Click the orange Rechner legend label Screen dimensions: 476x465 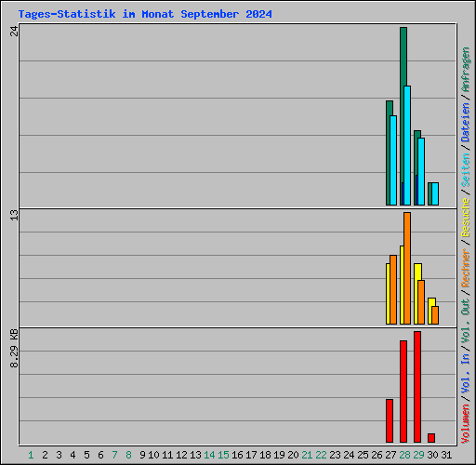(x=465, y=268)
